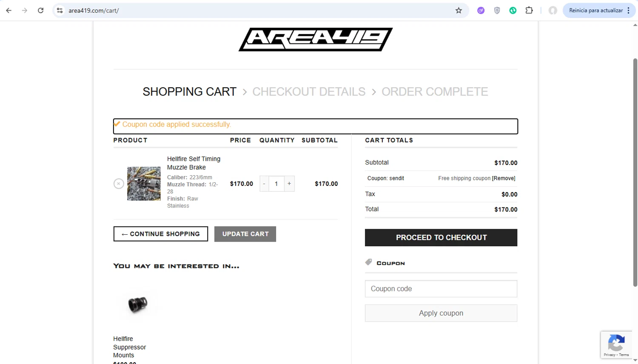
Task: Click the reCAPTCHA badge
Action: pos(616,344)
